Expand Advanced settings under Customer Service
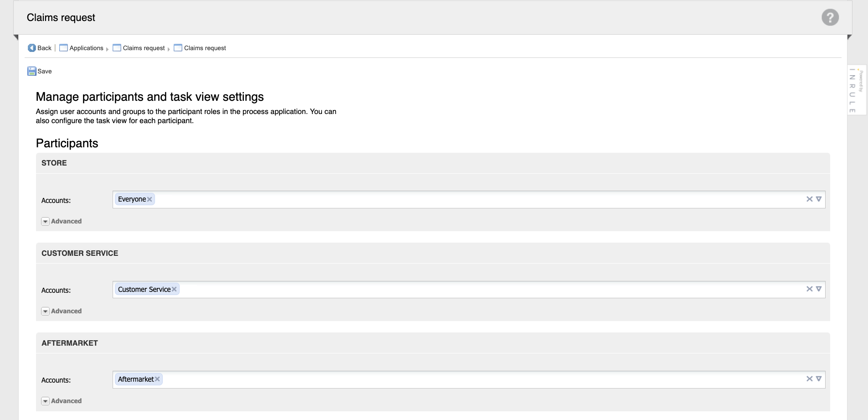868x420 pixels. [45, 311]
